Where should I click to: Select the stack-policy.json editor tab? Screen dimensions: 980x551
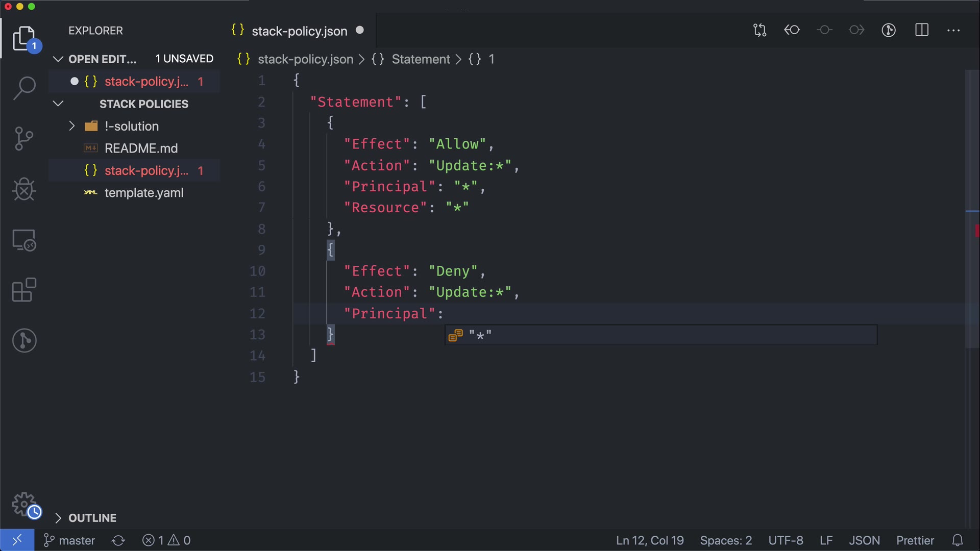pos(299,31)
